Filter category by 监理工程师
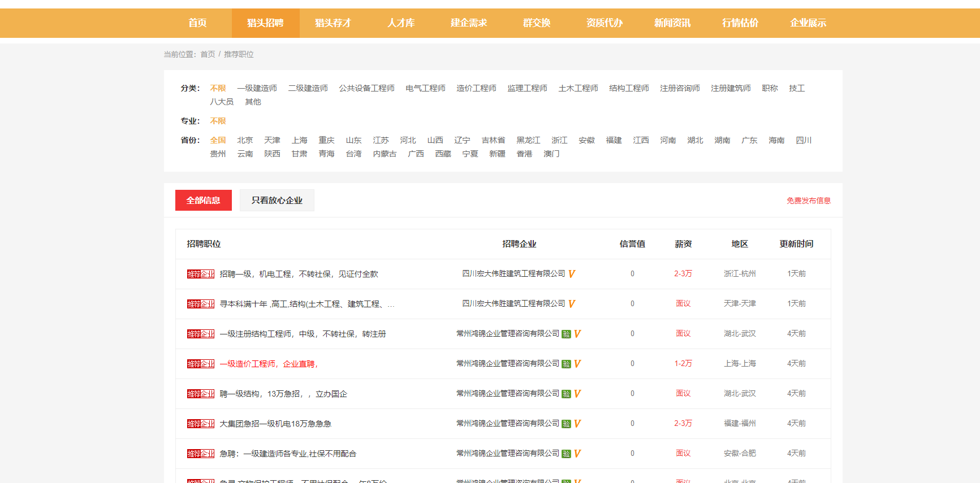This screenshot has height=483, width=980. pos(528,88)
